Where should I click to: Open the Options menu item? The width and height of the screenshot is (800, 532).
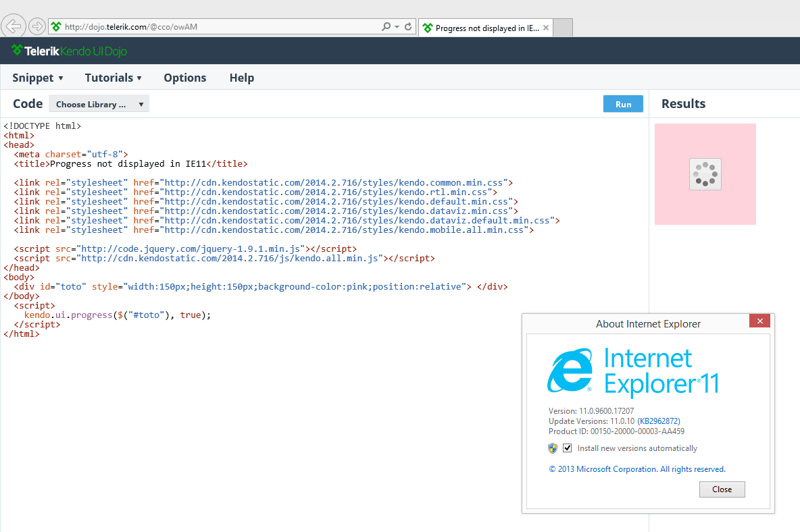point(184,78)
